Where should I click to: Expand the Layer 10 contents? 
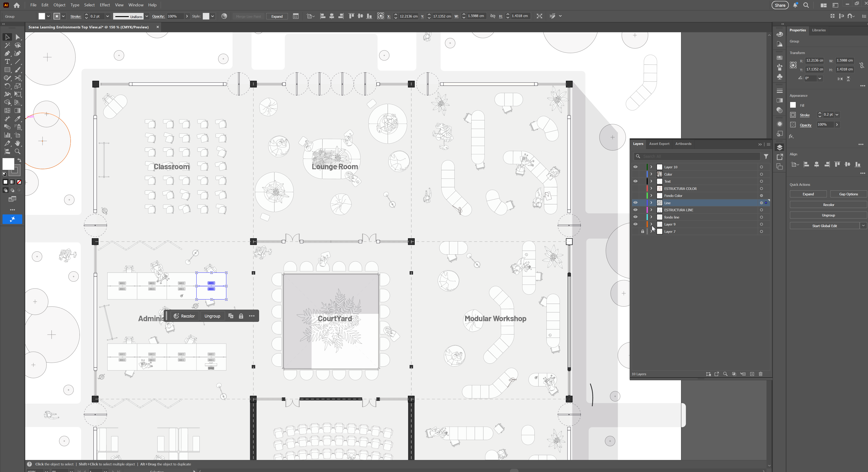coord(651,167)
